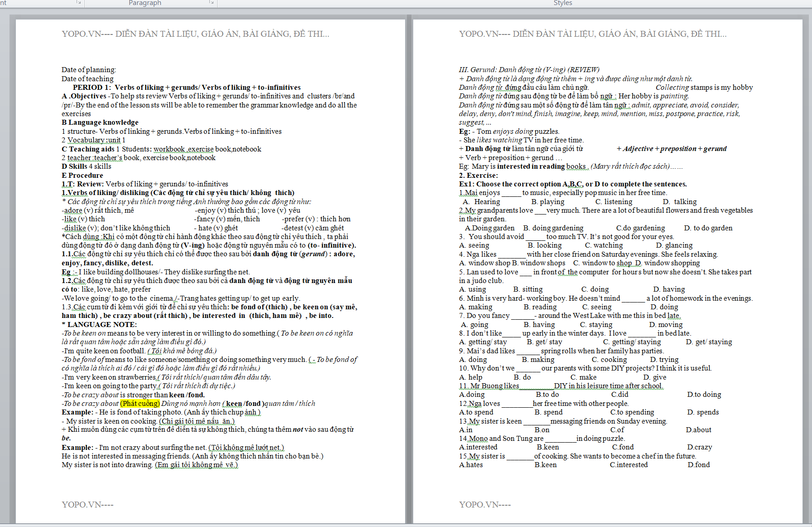Screen dimensions: 812x527
Task: Click the 'Date of teaching' line
Action: click(x=87, y=79)
